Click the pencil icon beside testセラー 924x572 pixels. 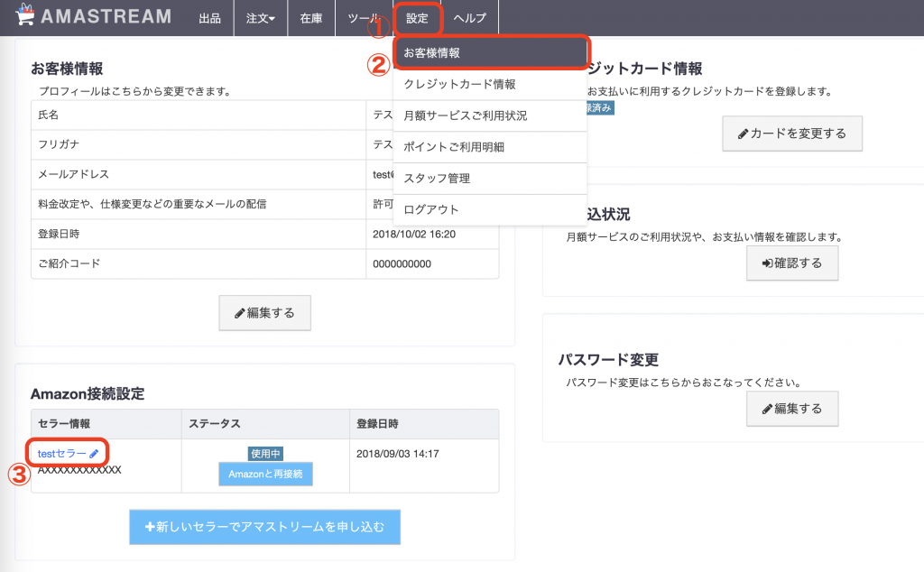94,454
